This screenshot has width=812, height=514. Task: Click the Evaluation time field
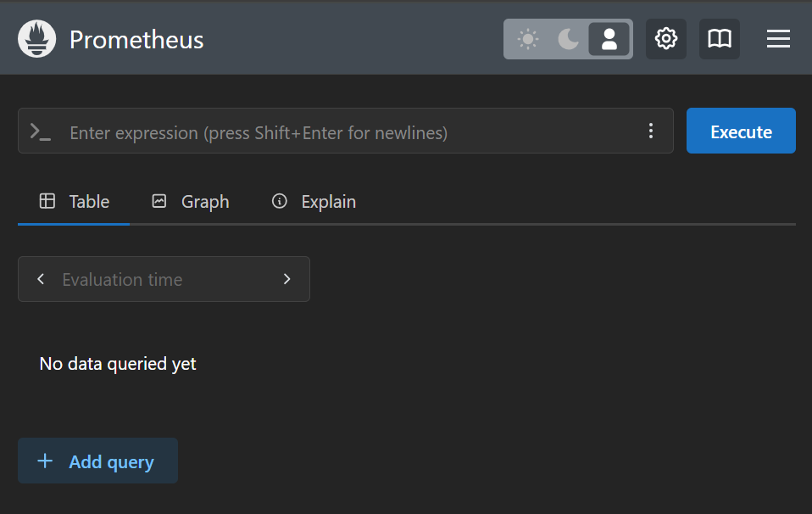(x=164, y=279)
